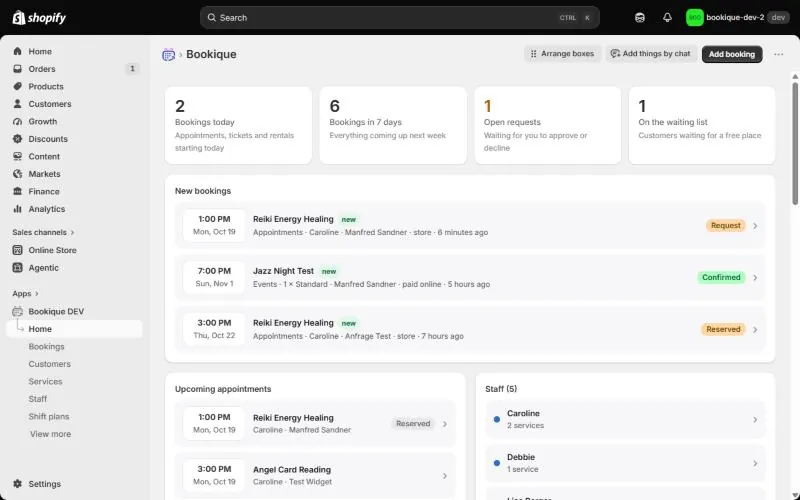Image resolution: width=800 pixels, height=500 pixels.
Task: Click the page vertical scrollbar
Action: pos(795,144)
